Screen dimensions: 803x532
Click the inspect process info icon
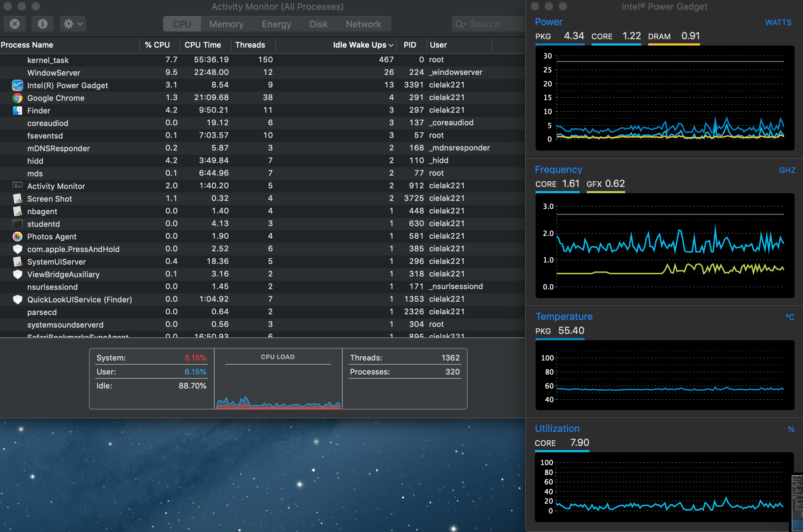point(42,24)
